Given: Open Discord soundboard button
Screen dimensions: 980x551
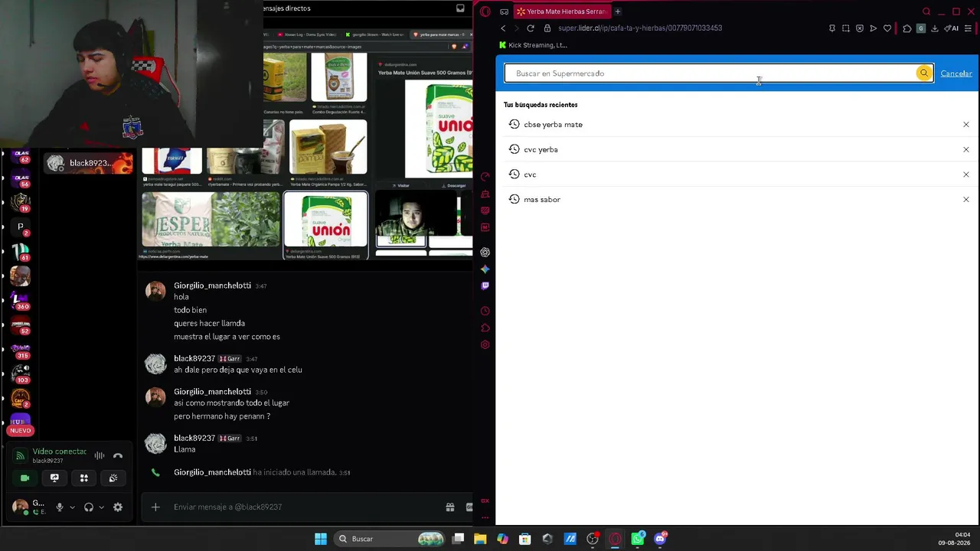Looking at the screenshot, I should 113,478.
